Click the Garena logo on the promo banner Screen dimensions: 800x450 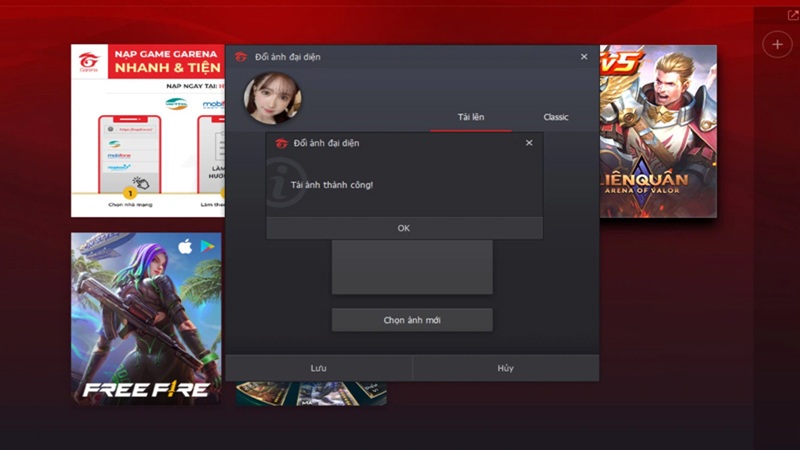(89, 62)
